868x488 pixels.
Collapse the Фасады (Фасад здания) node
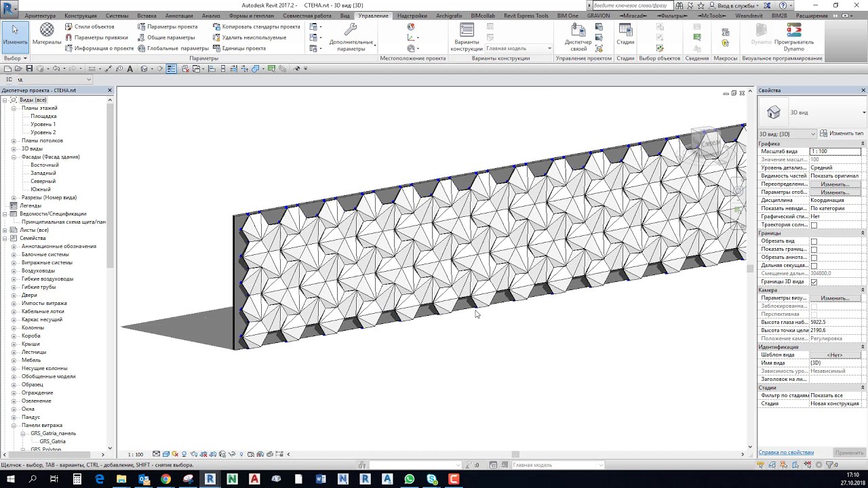[x=14, y=157]
